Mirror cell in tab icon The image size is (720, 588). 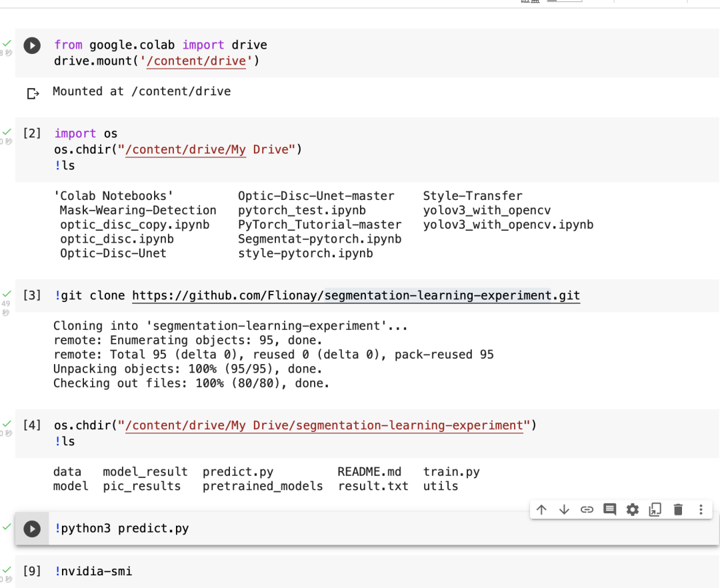[655, 509]
